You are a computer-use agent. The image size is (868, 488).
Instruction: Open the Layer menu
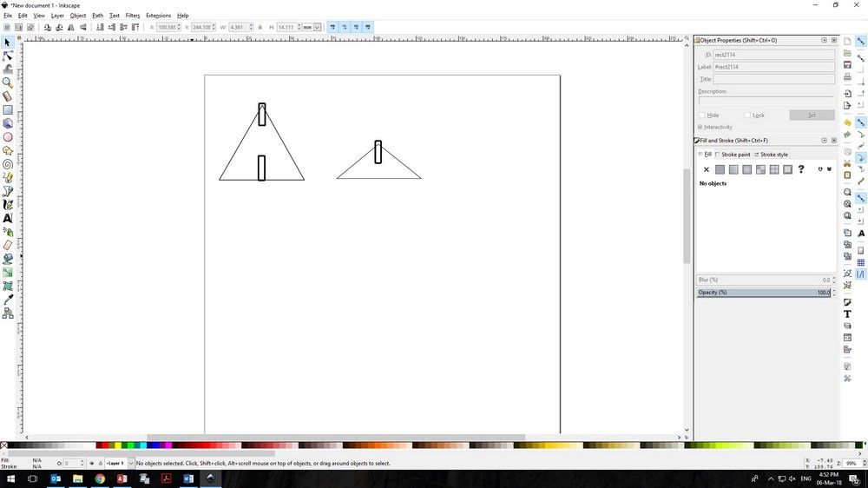(57, 16)
